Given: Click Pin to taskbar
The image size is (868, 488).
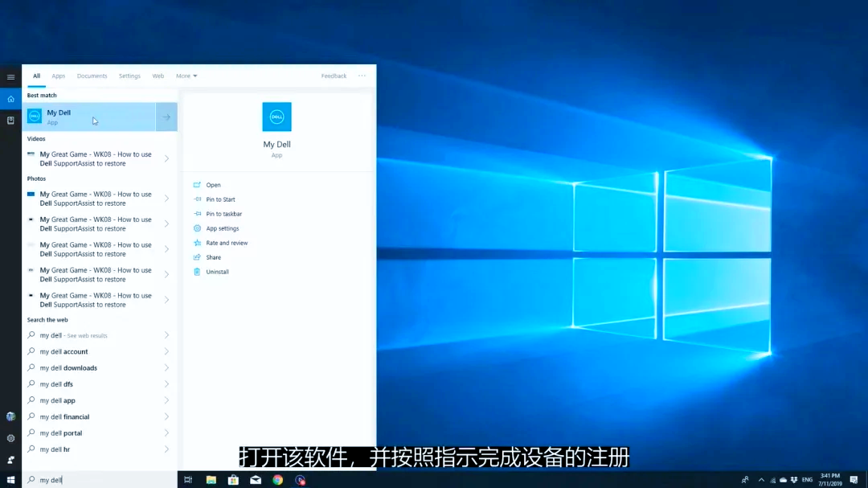Looking at the screenshot, I should pos(223,214).
